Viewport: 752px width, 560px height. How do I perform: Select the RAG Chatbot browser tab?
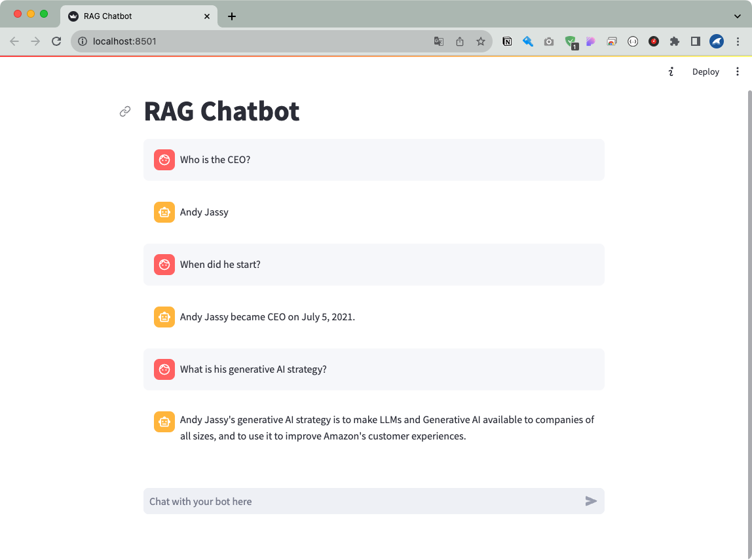pos(139,16)
